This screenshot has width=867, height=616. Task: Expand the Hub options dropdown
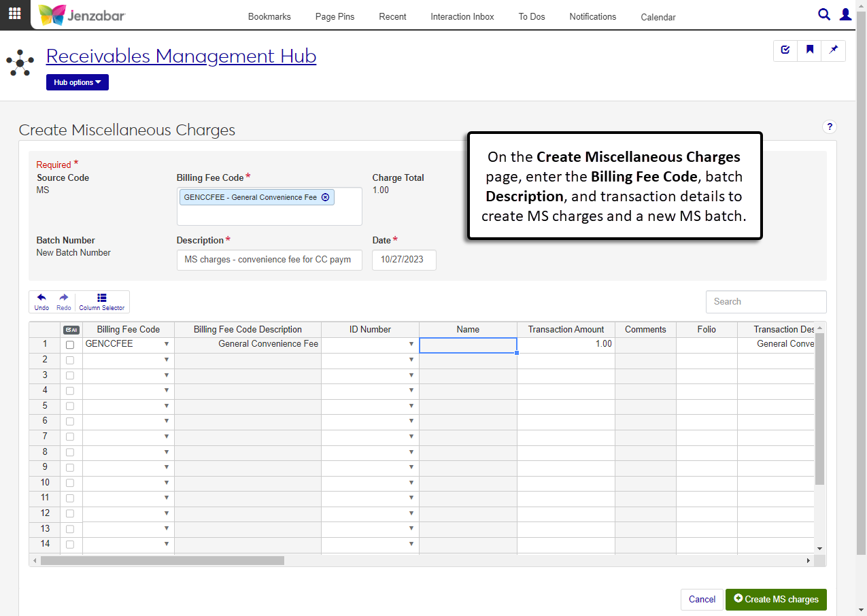(78, 82)
